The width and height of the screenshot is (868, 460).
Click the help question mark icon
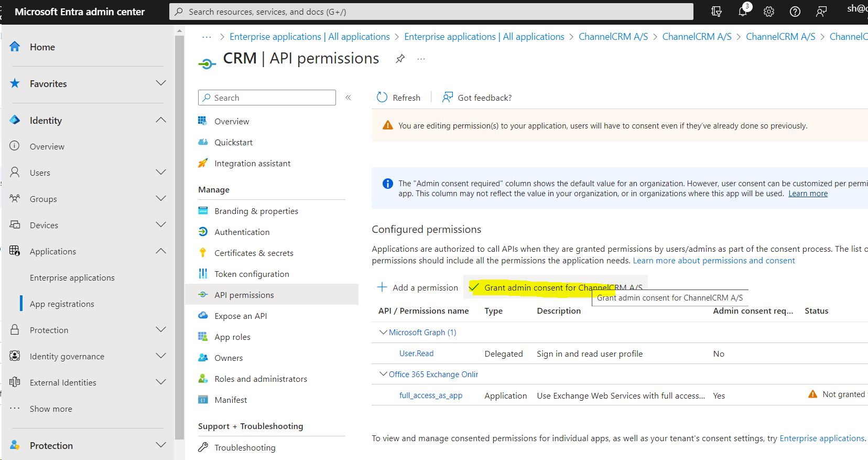pos(795,12)
